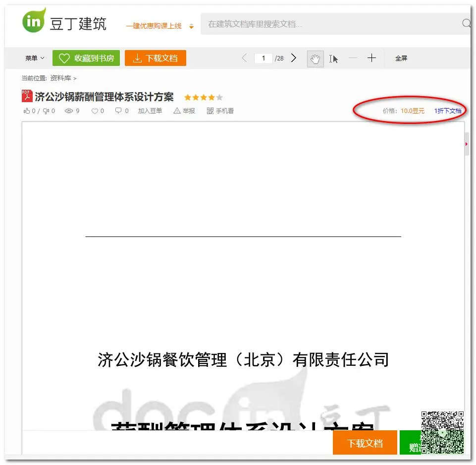
Task: Select the text selection cursor tool
Action: click(333, 58)
